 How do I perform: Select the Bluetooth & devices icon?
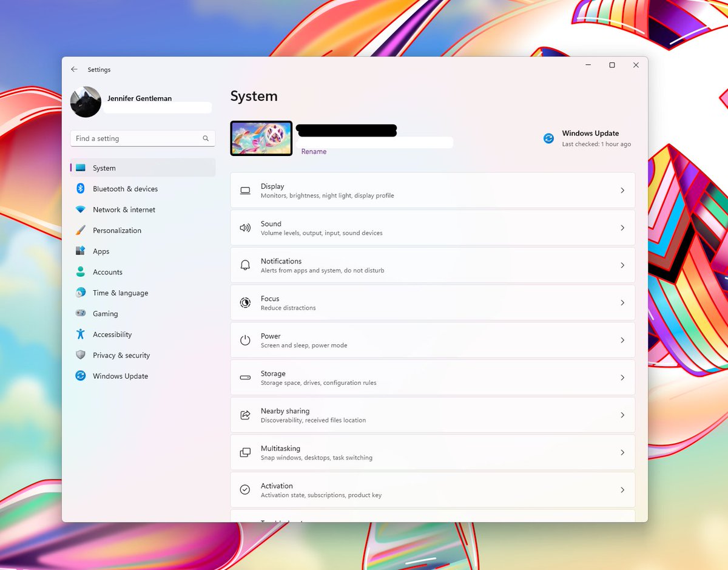coord(81,189)
